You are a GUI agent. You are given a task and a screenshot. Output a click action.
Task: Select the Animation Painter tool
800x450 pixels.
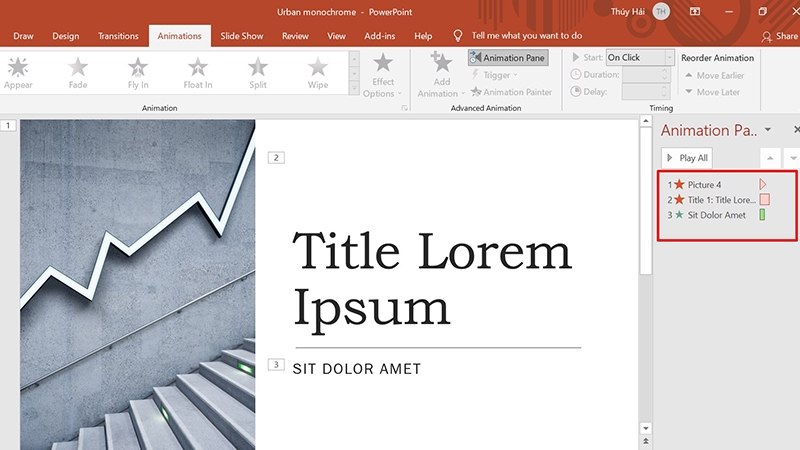pyautogui.click(x=512, y=92)
